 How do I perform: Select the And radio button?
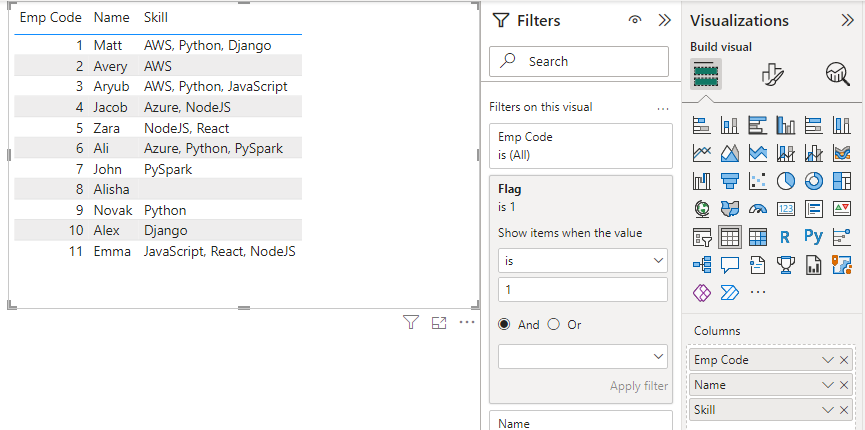coord(504,325)
